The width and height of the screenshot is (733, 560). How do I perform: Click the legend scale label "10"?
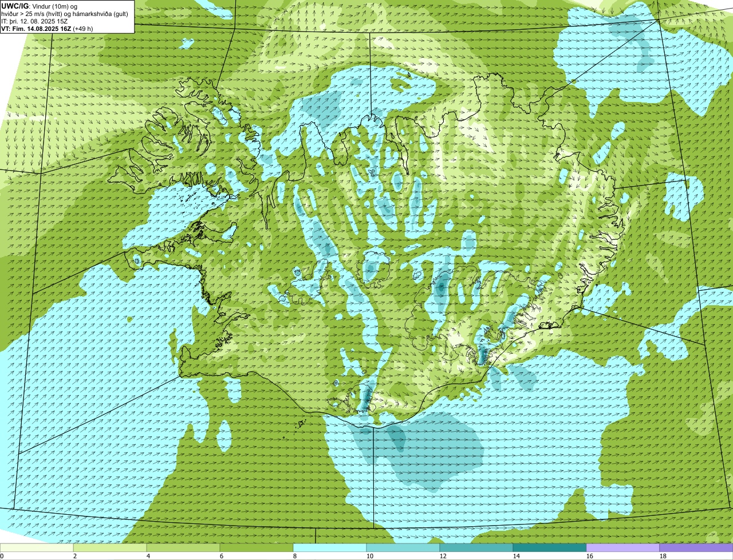tap(370, 556)
